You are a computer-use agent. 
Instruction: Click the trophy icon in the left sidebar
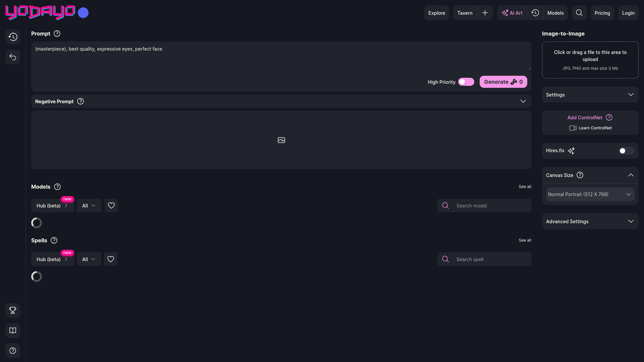12,310
